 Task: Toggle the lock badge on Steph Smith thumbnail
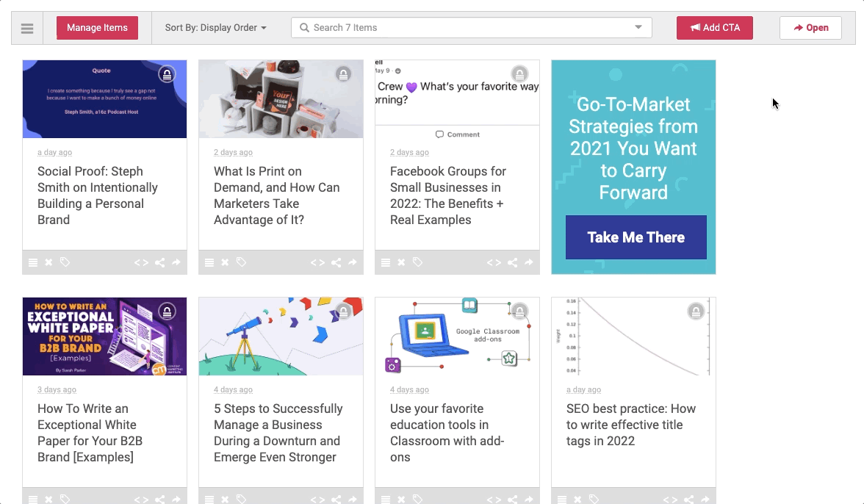(x=167, y=73)
